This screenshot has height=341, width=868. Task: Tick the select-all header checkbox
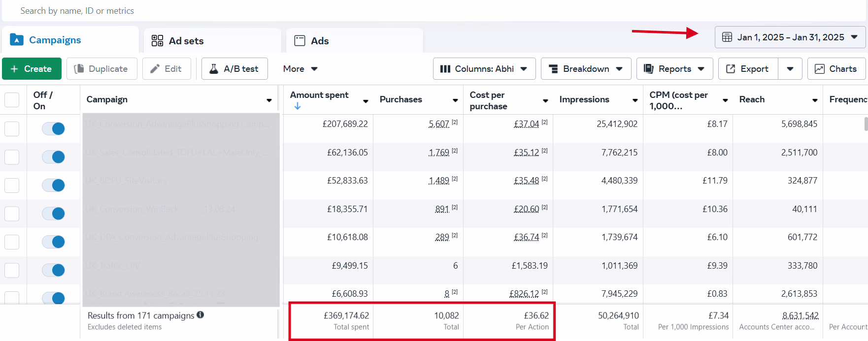point(12,100)
